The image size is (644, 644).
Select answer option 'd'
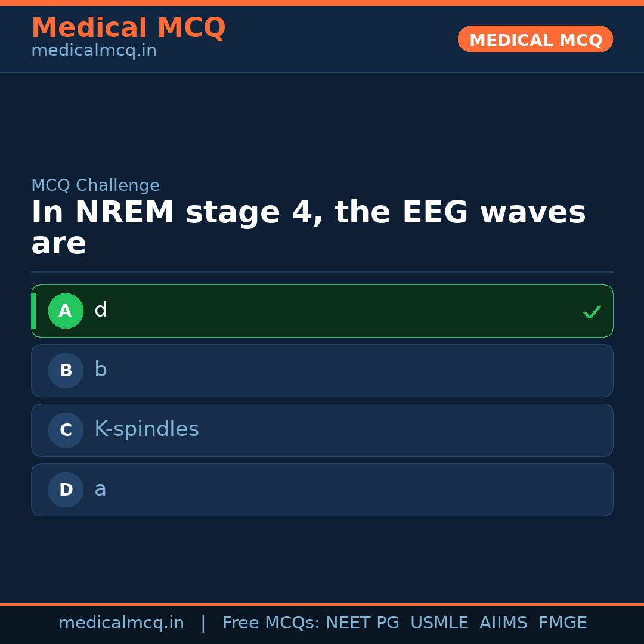[322, 311]
